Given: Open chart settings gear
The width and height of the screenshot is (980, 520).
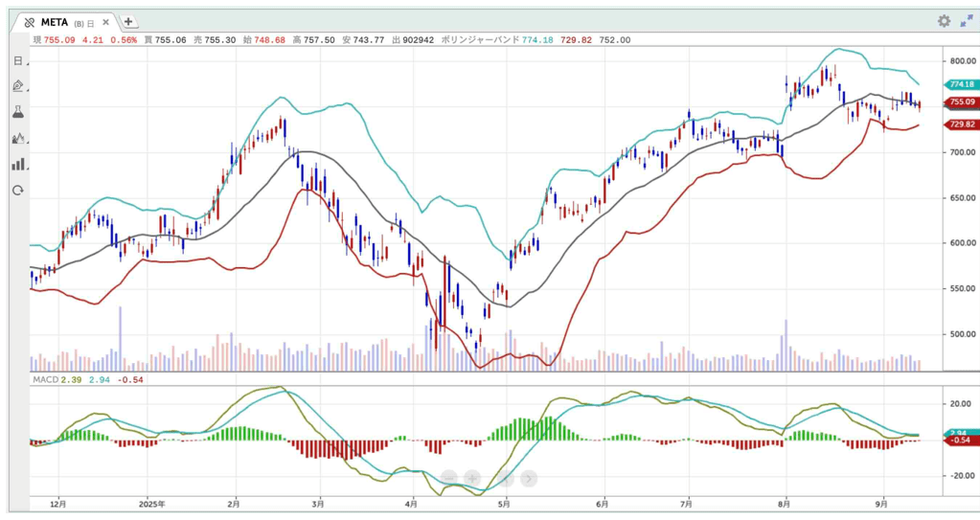Looking at the screenshot, I should coord(944,21).
